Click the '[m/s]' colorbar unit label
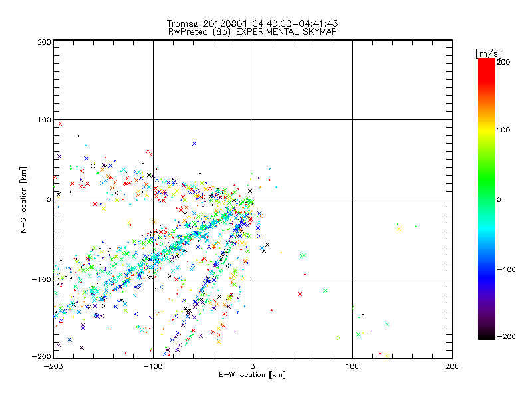532x399 pixels. (489, 53)
